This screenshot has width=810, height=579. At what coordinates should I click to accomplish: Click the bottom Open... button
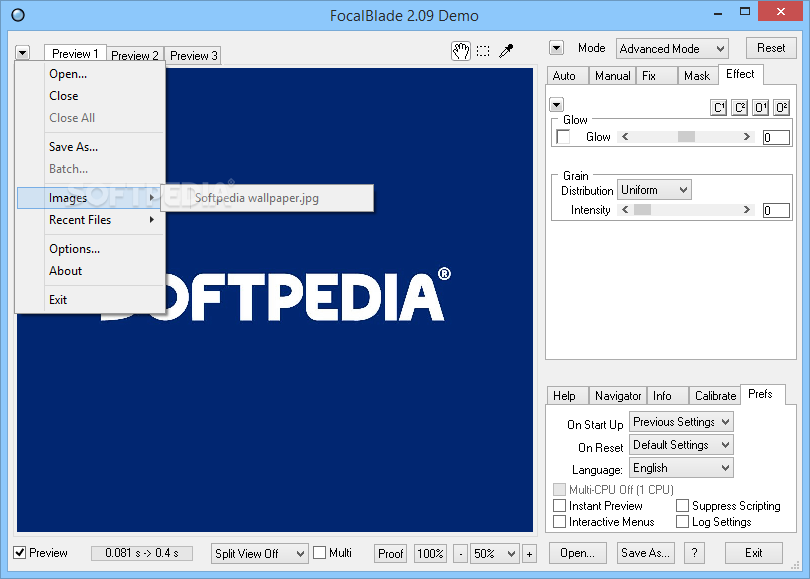click(578, 553)
